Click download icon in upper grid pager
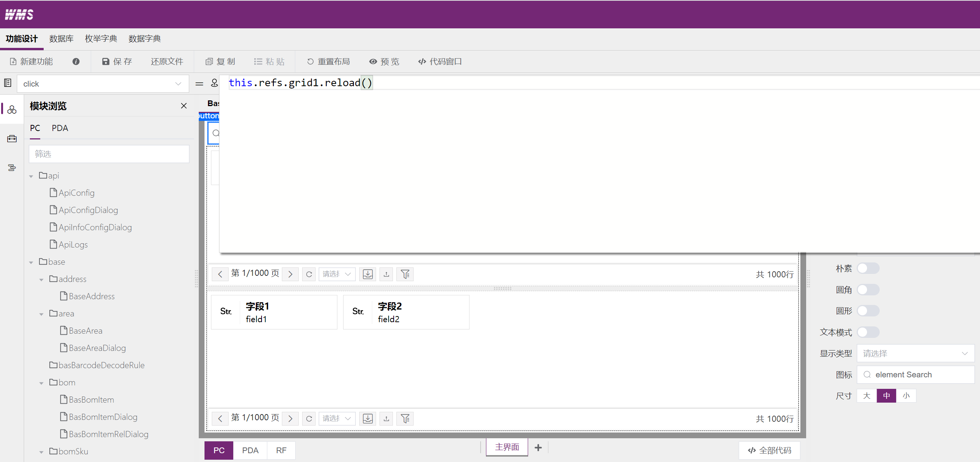This screenshot has width=980, height=462. coord(368,274)
